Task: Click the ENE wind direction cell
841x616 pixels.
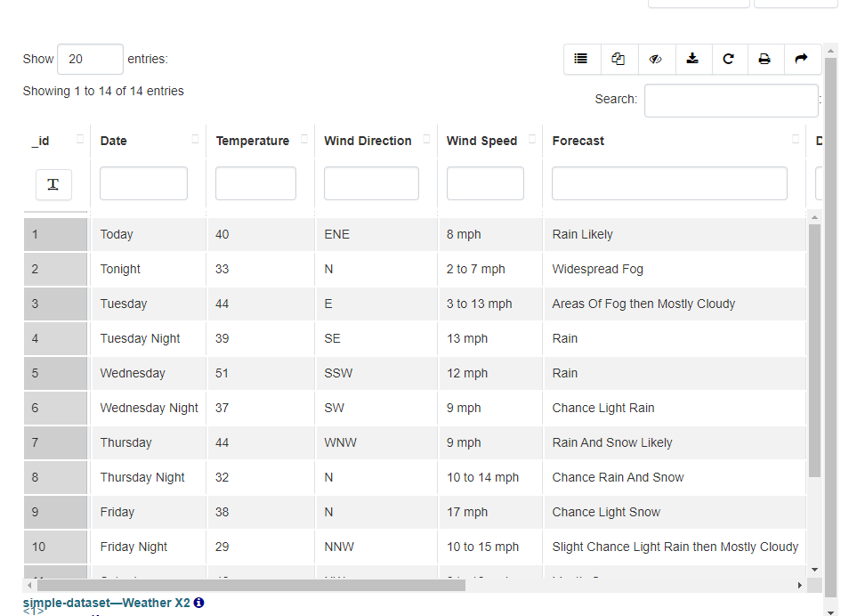Action: (x=376, y=234)
